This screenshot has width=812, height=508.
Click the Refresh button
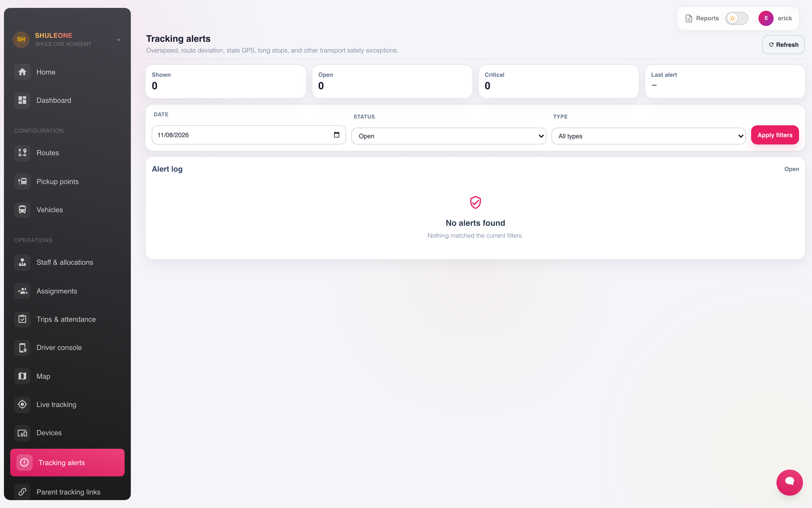click(x=783, y=45)
